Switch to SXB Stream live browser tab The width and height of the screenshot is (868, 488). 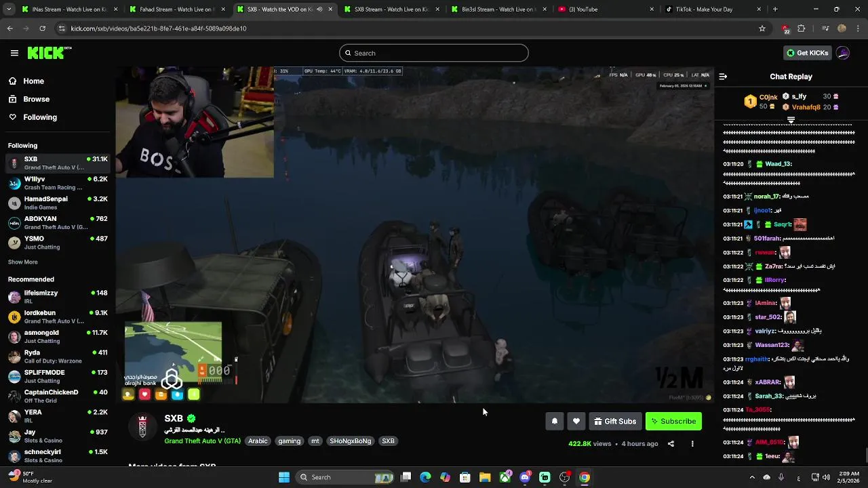point(391,9)
